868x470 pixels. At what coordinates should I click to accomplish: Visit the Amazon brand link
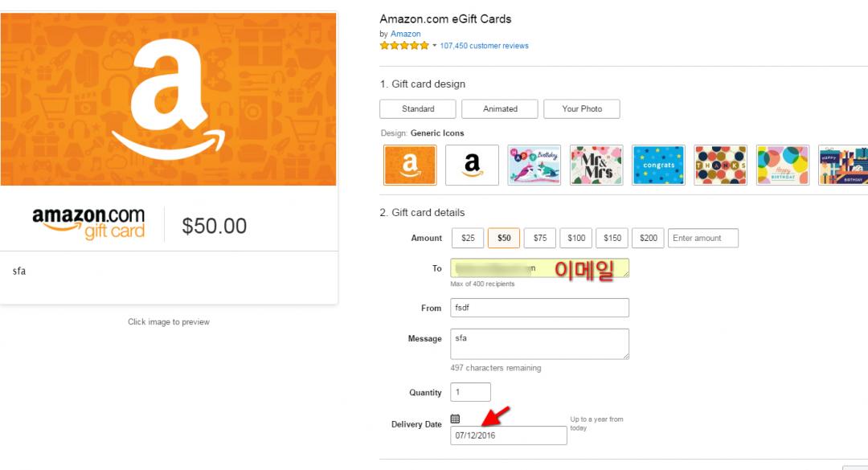pos(405,34)
